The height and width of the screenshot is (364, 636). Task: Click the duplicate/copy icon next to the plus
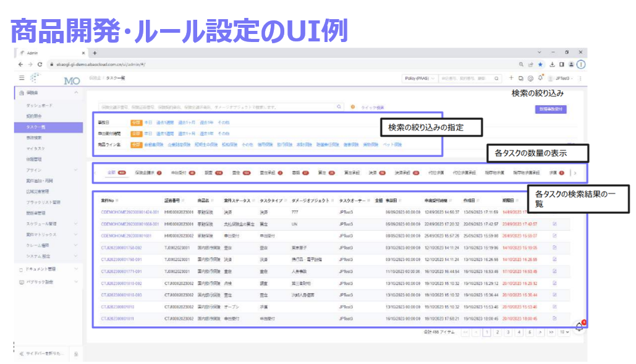521,78
